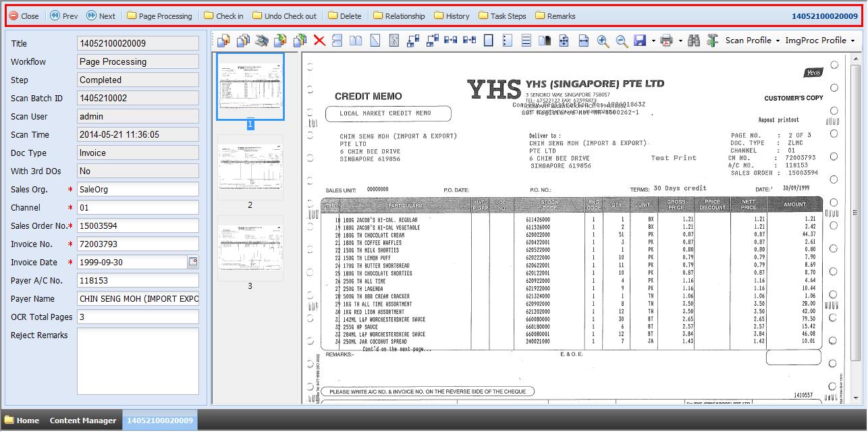Viewport: 868px width, 432px height.
Task: Click the page with dotted margin icon
Action: [507, 40]
